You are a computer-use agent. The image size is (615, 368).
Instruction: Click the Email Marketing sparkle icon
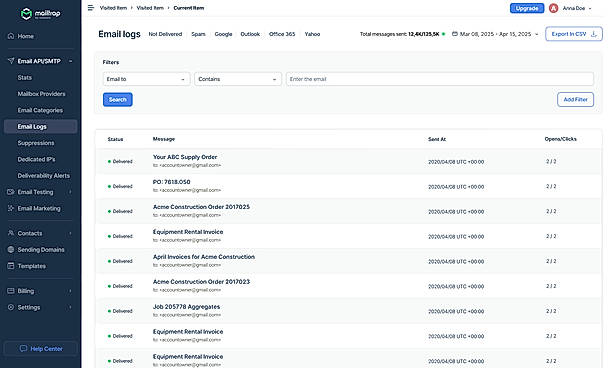pos(11,208)
